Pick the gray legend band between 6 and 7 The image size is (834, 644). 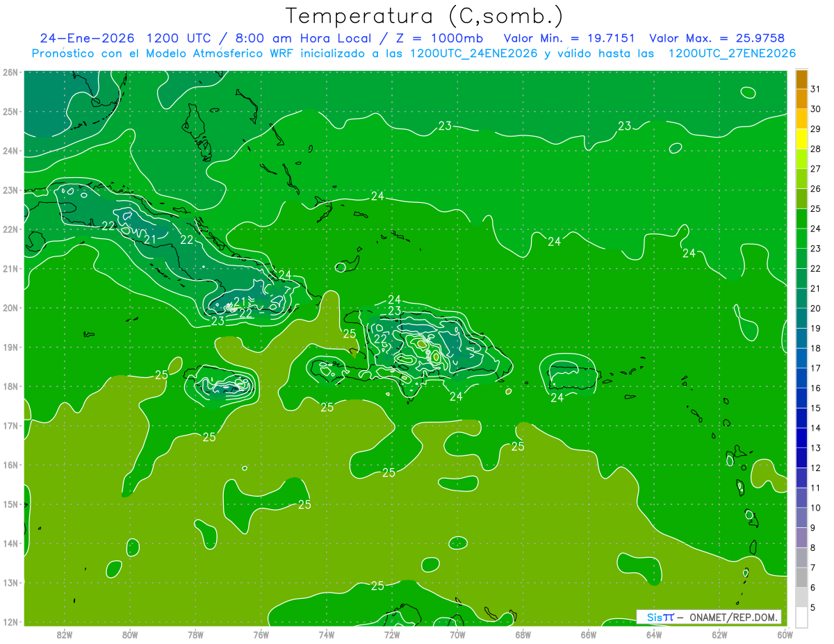click(801, 579)
